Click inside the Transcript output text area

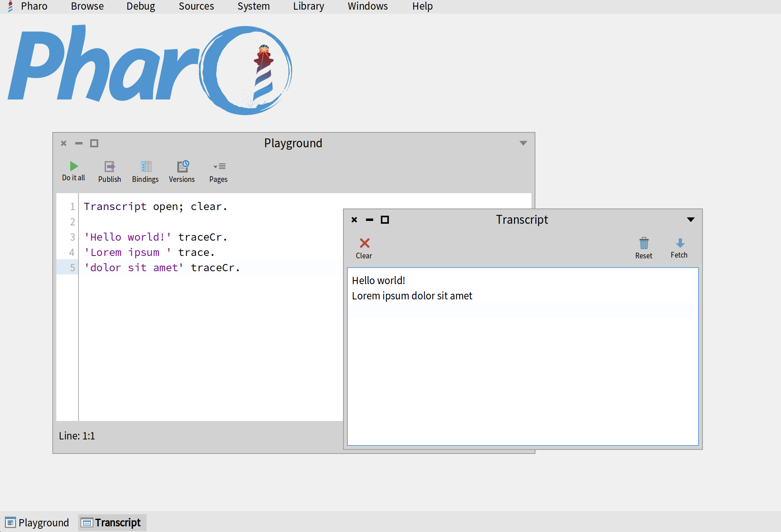pos(523,362)
